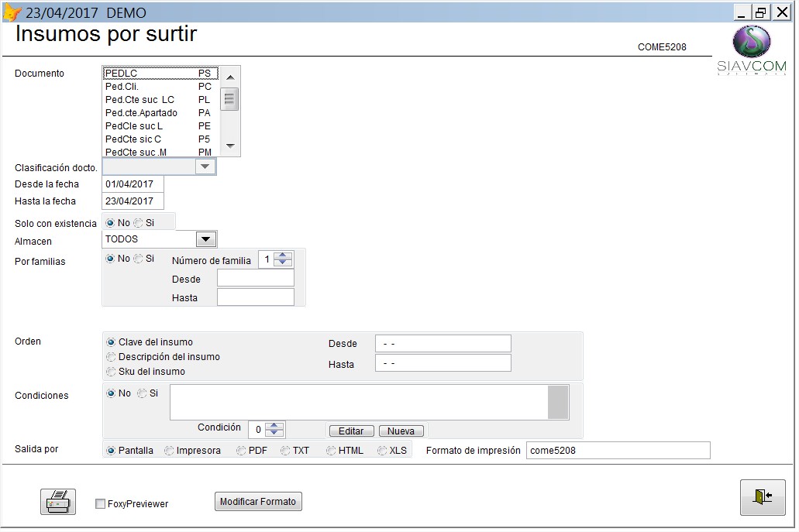Select the PedCle suc L row
Image resolution: width=799 pixels, height=532 pixels.
[x=160, y=126]
